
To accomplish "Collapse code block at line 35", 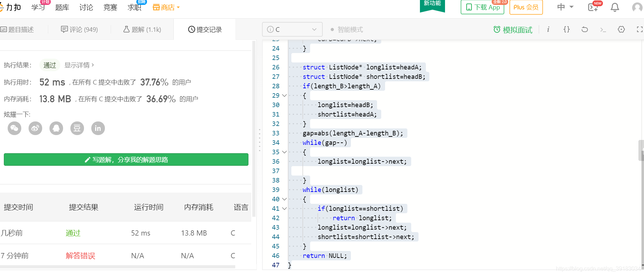I will point(284,152).
